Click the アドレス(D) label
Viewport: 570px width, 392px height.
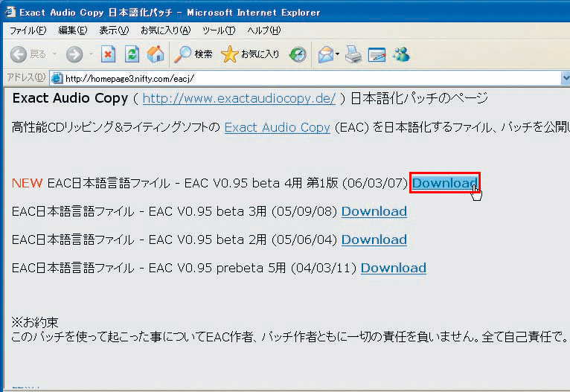coord(26,77)
